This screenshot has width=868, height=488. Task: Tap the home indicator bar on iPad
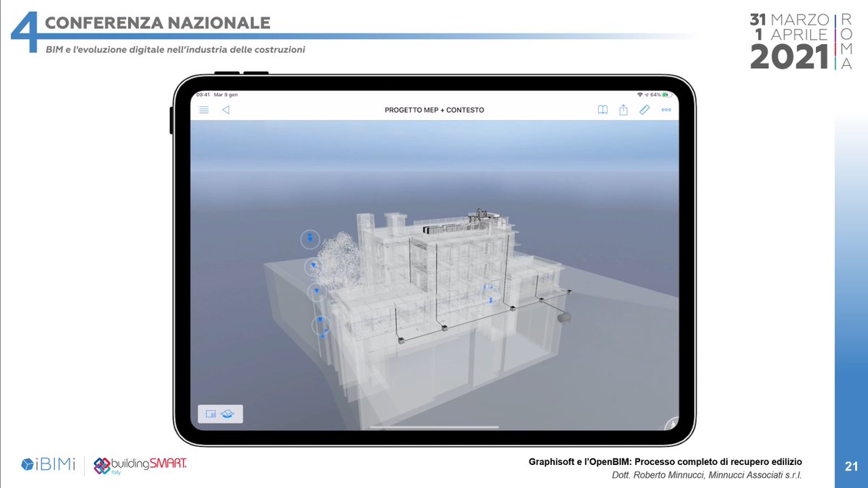[434, 427]
